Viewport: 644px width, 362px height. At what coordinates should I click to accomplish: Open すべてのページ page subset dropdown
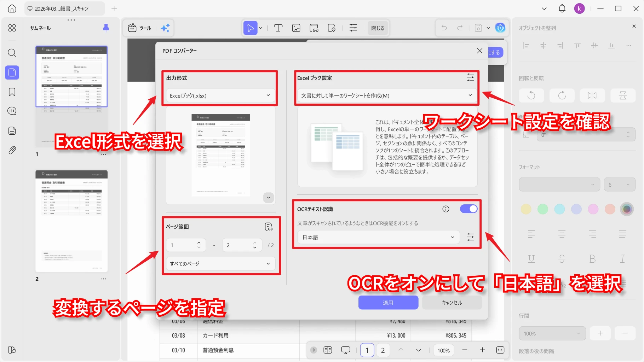tap(220, 264)
